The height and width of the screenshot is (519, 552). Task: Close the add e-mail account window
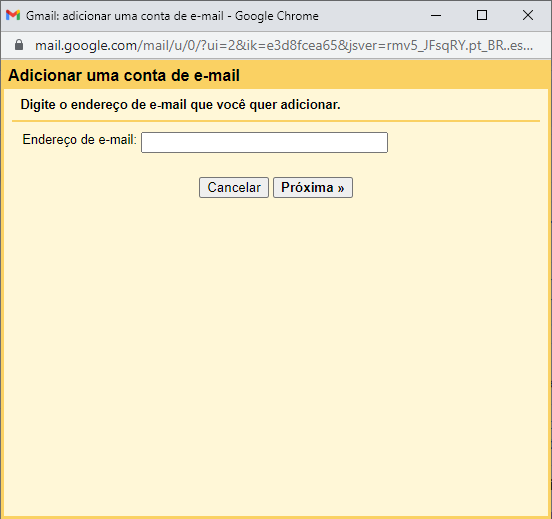pyautogui.click(x=528, y=15)
